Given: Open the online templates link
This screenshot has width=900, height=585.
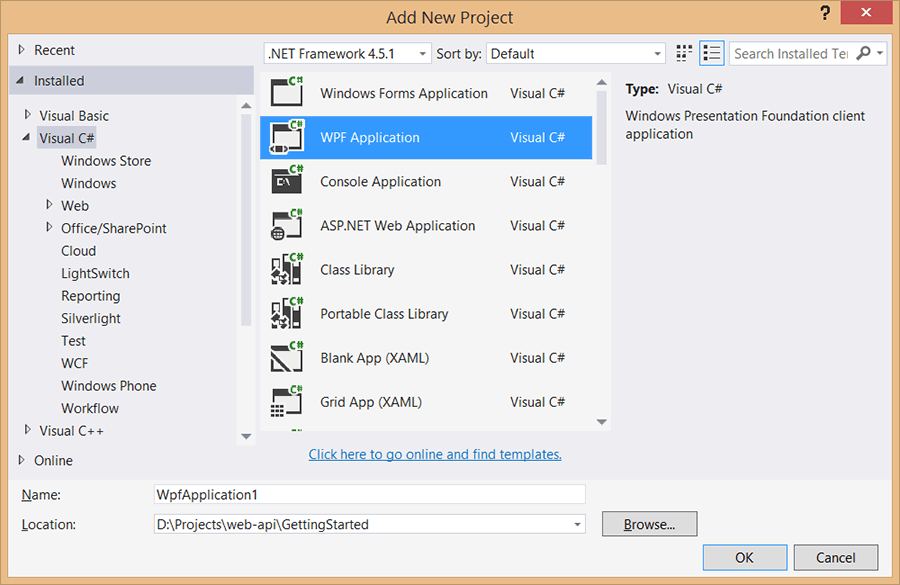Looking at the screenshot, I should [x=435, y=454].
